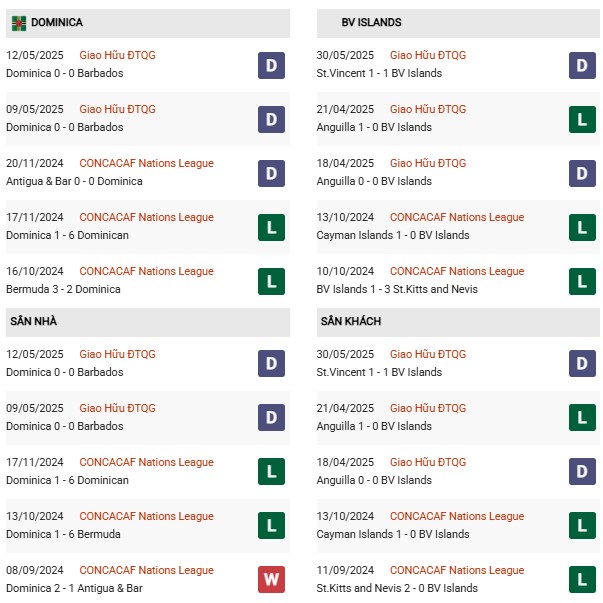Select the DOMINICA section header
Viewport: 603px width, 603px height.
pyautogui.click(x=148, y=23)
